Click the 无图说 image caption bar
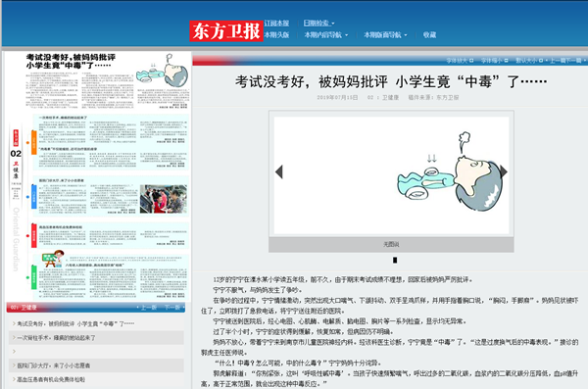 tap(391, 245)
